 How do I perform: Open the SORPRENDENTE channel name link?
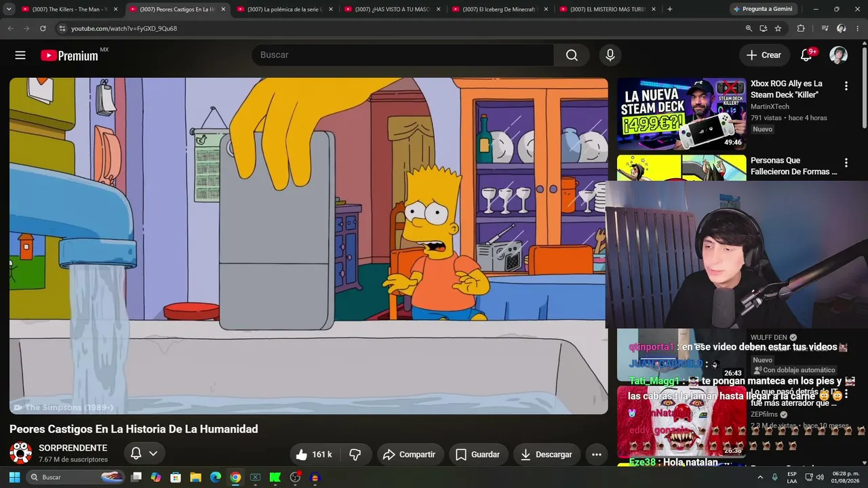[73, 448]
